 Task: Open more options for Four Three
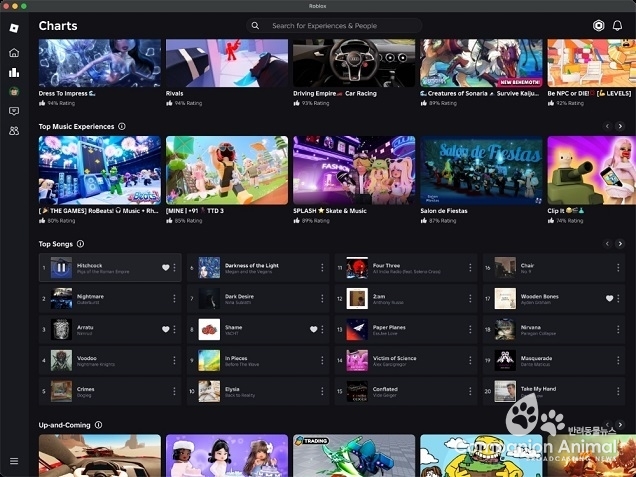(470, 267)
